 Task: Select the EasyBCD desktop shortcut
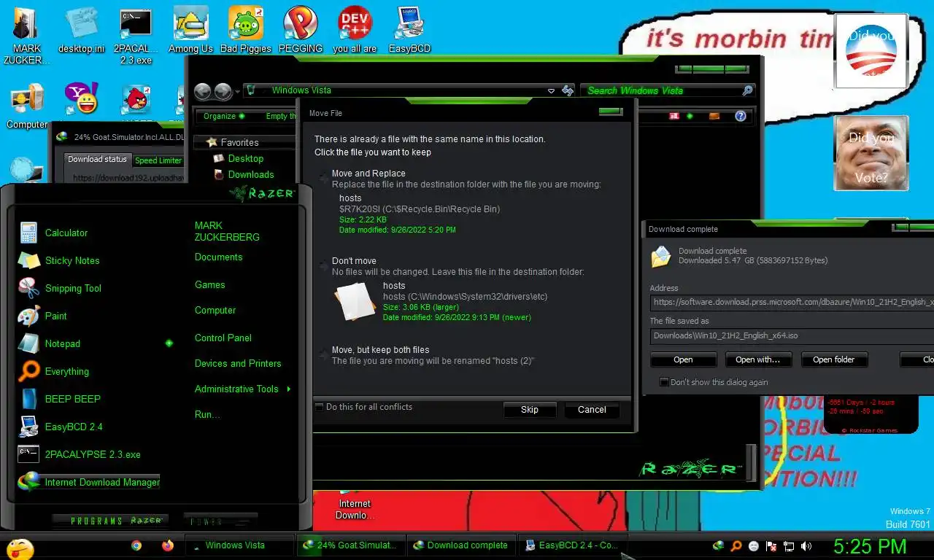tap(409, 30)
